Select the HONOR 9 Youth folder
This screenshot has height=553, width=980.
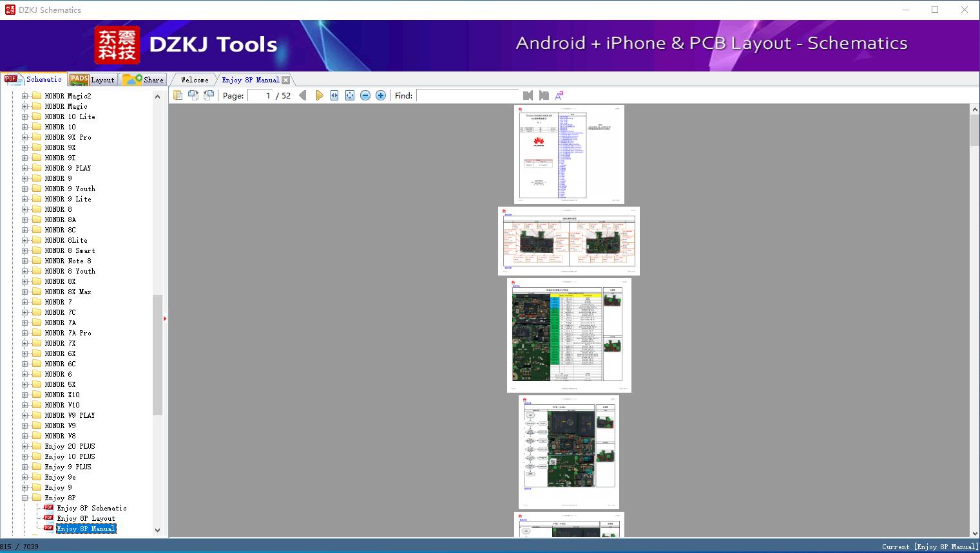coord(70,189)
